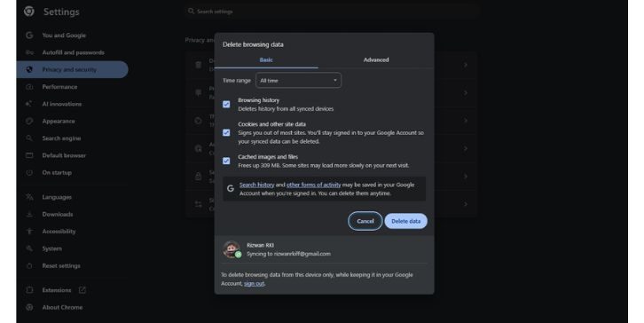Click the Search settings input field
The image size is (644, 323).
click(x=332, y=12)
